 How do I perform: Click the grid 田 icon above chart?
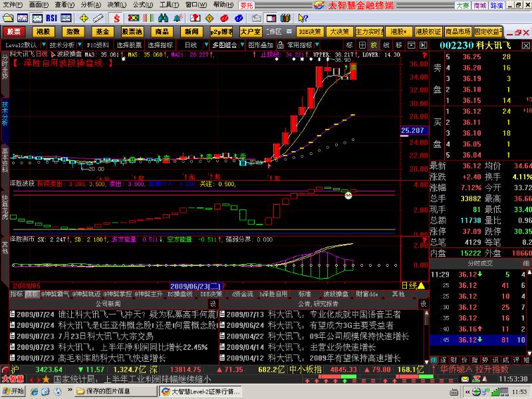[362, 45]
